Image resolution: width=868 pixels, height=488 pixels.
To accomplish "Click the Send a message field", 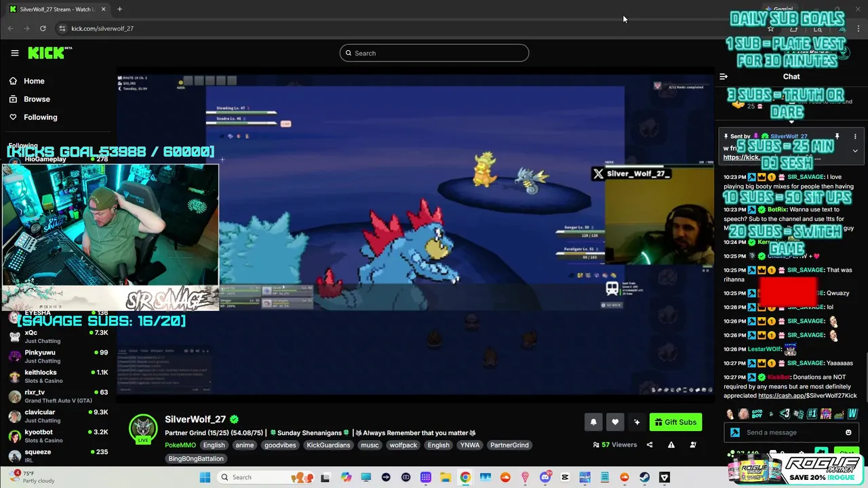I will [791, 432].
